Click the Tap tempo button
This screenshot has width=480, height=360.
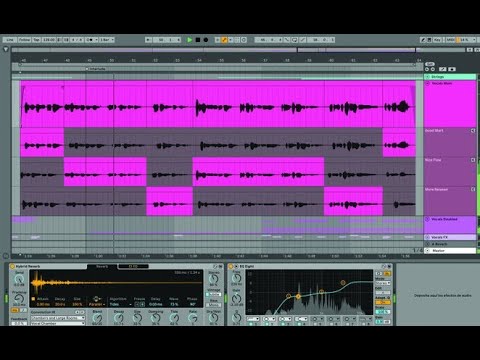pos(36,40)
